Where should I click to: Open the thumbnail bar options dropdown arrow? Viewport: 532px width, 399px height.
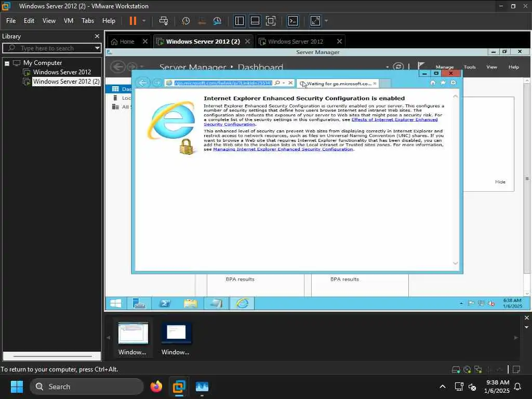coord(526,327)
